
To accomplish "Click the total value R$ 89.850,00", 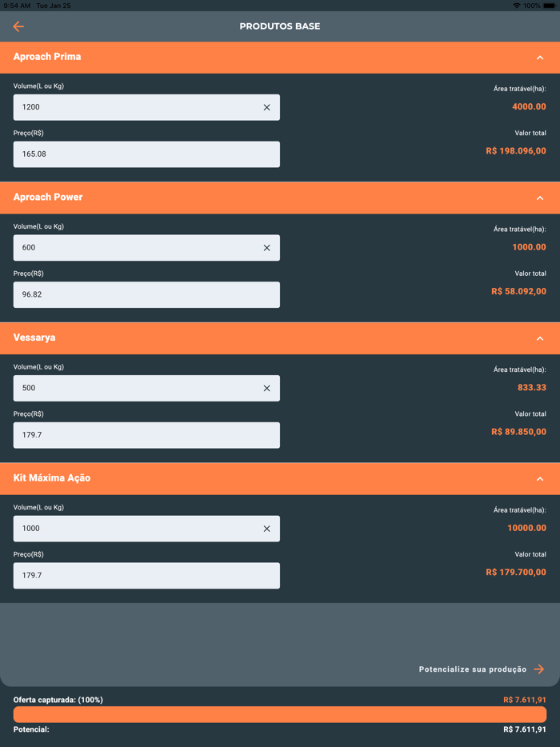I will [x=519, y=432].
